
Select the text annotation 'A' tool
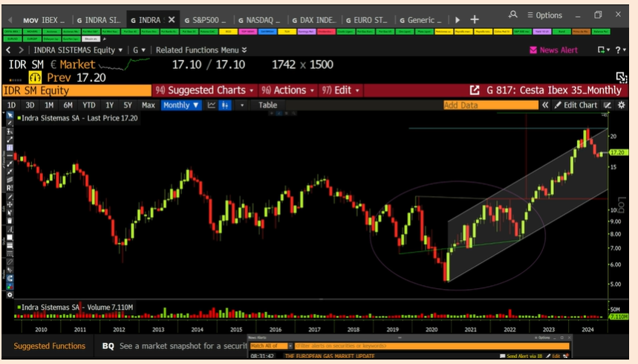(x=10, y=230)
